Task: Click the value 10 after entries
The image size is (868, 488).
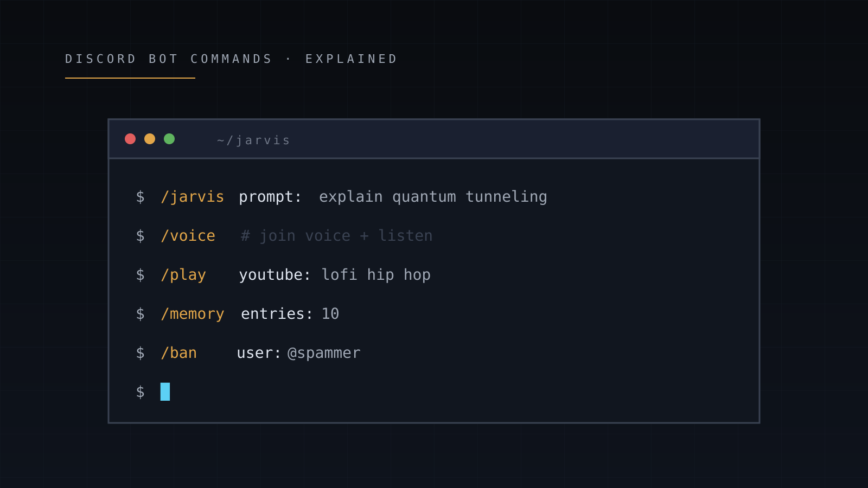Action: click(330, 314)
